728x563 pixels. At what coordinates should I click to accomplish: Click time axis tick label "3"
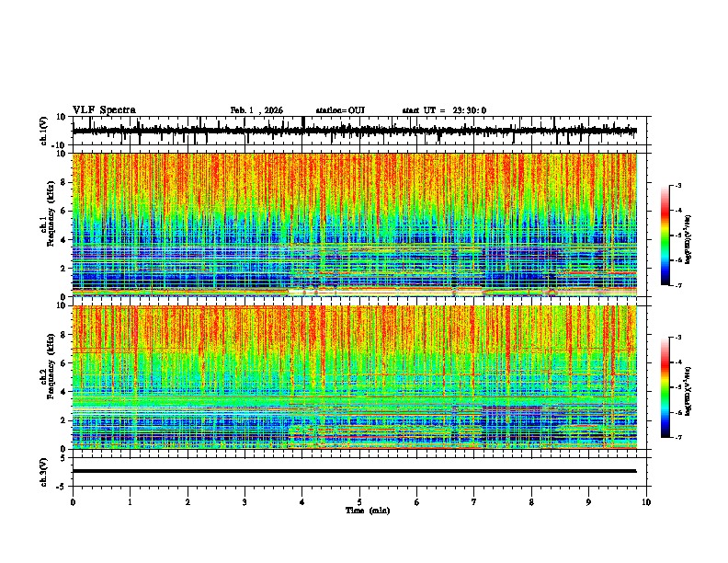coord(245,502)
